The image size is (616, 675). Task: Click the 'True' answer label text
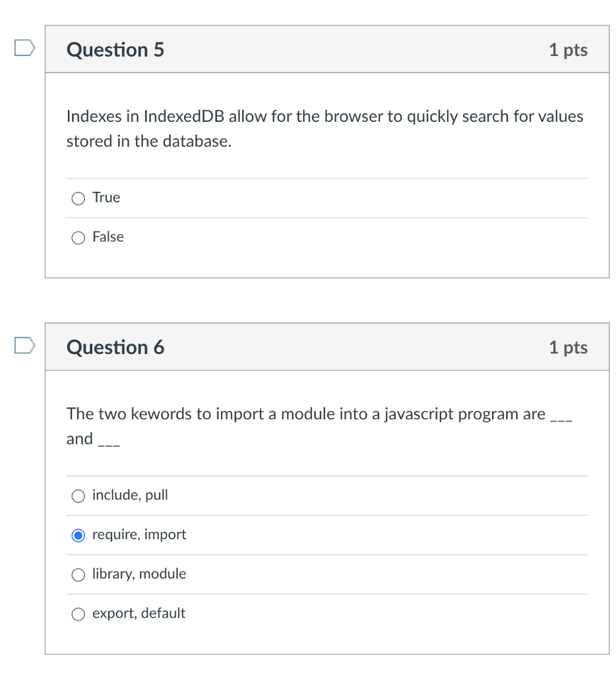106,198
